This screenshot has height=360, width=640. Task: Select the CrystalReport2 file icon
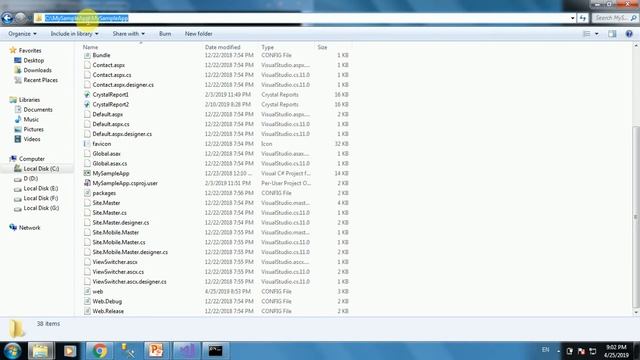click(87, 104)
